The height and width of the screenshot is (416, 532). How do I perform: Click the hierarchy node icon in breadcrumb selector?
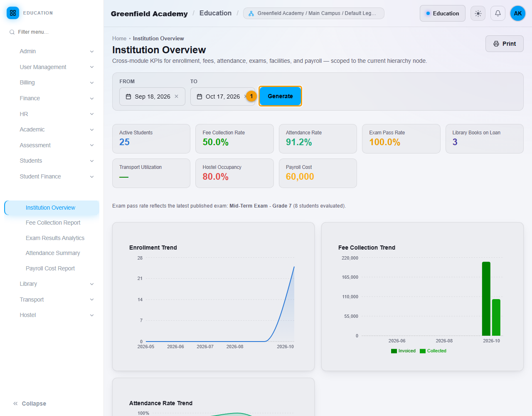[x=251, y=13]
